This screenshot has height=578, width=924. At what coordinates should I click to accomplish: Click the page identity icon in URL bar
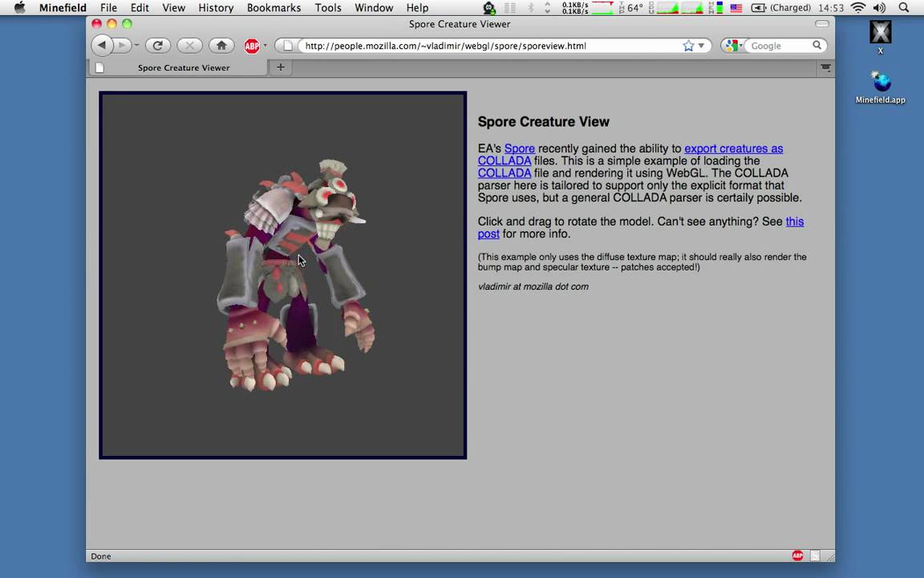[x=287, y=46]
